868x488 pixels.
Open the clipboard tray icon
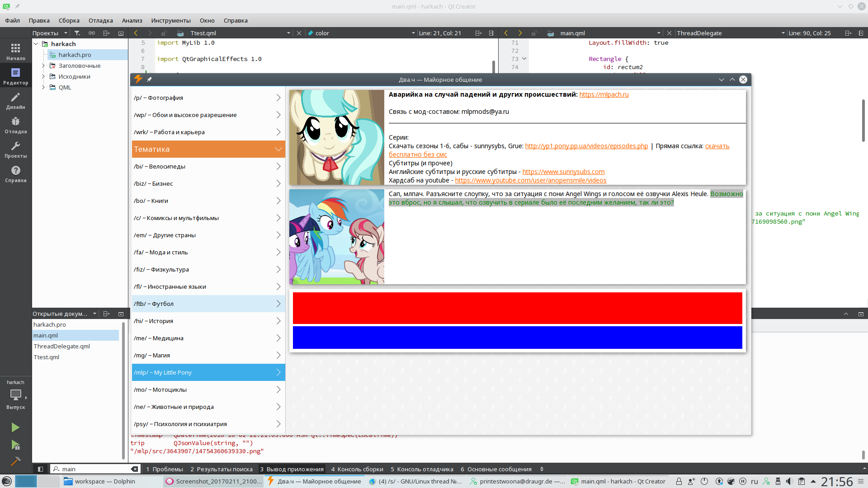pos(801,481)
